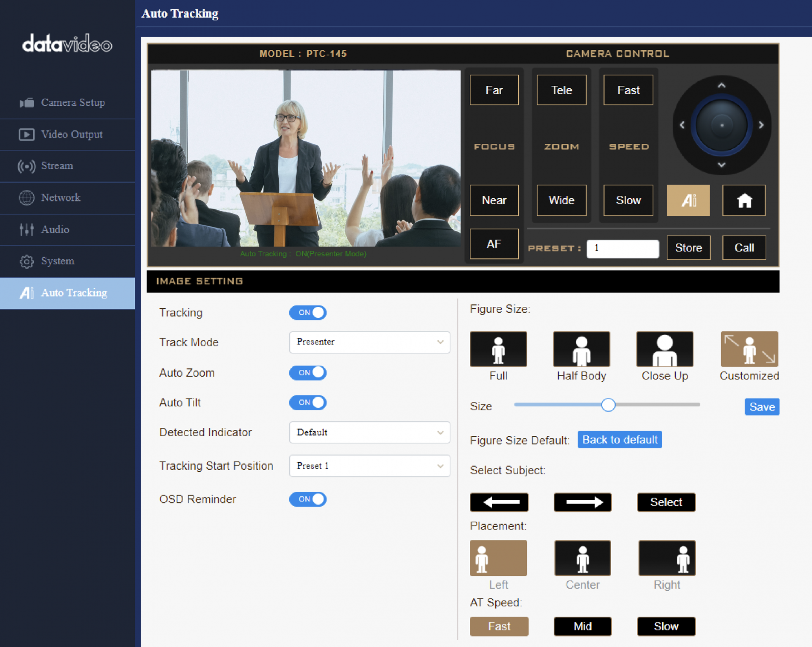Image resolution: width=812 pixels, height=647 pixels.
Task: Disable the Auto Zoom switch
Action: click(307, 372)
